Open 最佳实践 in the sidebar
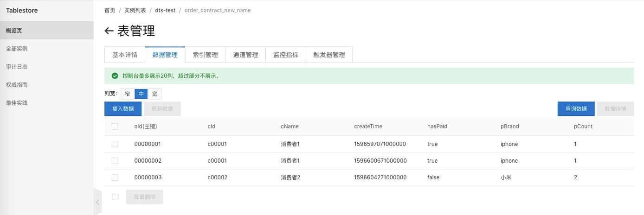The height and width of the screenshot is (215, 644). point(47,103)
